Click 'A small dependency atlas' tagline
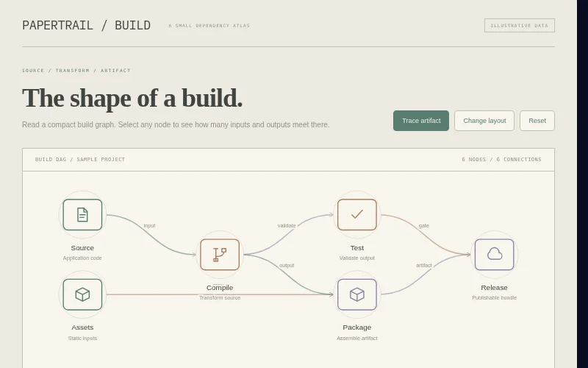Viewport: 588px width, 368px height. coord(209,26)
